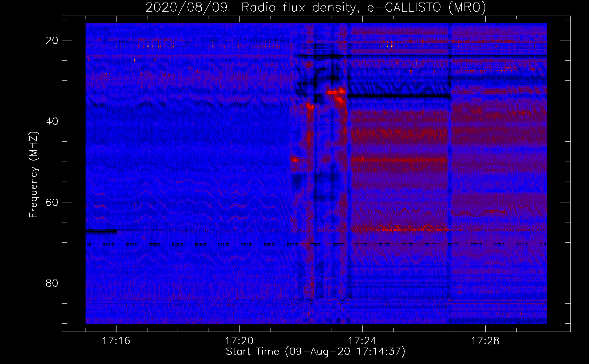The image size is (589, 364).
Task: Click the '80' frequency tick label
Action: [52, 283]
